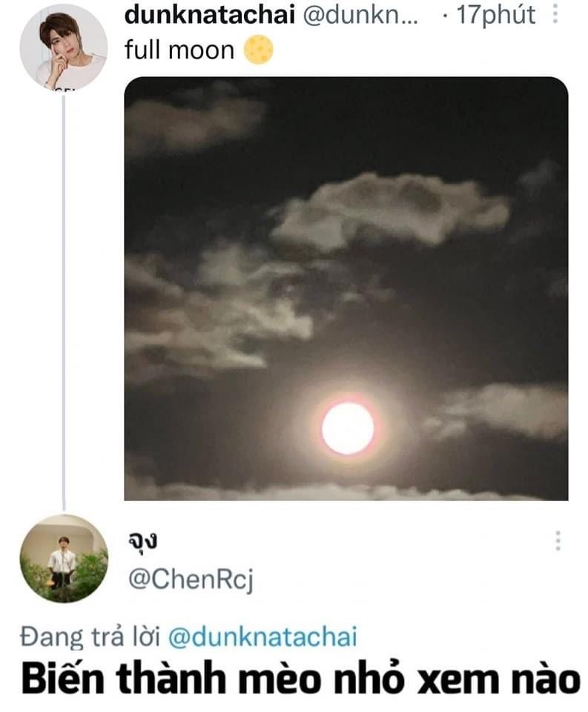Click the จุง display name

(x=142, y=541)
